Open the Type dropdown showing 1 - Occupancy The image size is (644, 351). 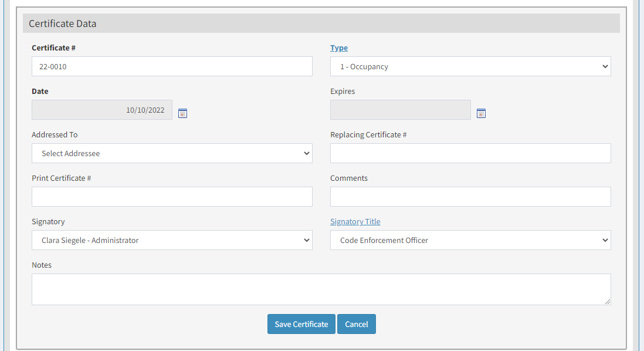coord(470,66)
